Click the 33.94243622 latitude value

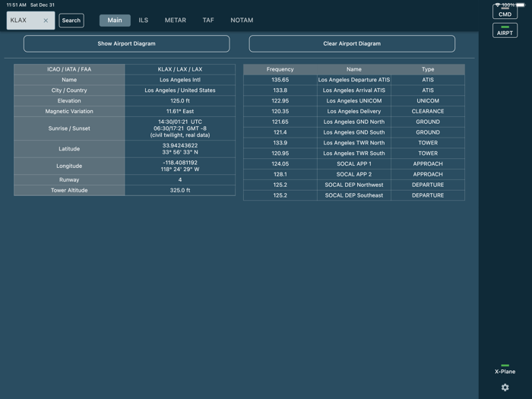[x=180, y=146]
